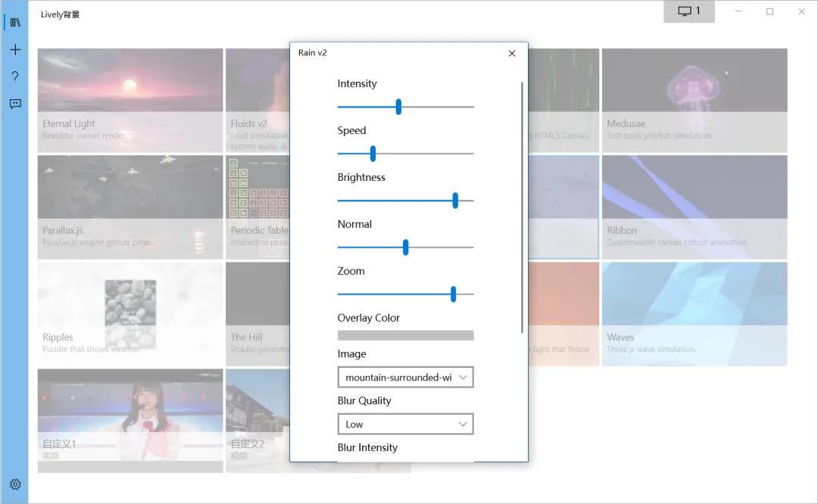
Task: Open the help question mark icon
Action: pyautogui.click(x=15, y=77)
